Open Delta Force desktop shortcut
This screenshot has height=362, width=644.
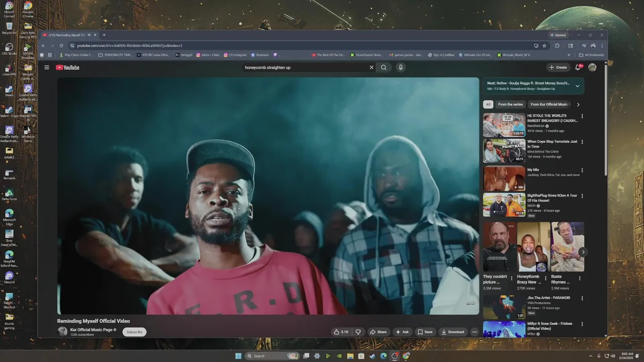pyautogui.click(x=9, y=194)
